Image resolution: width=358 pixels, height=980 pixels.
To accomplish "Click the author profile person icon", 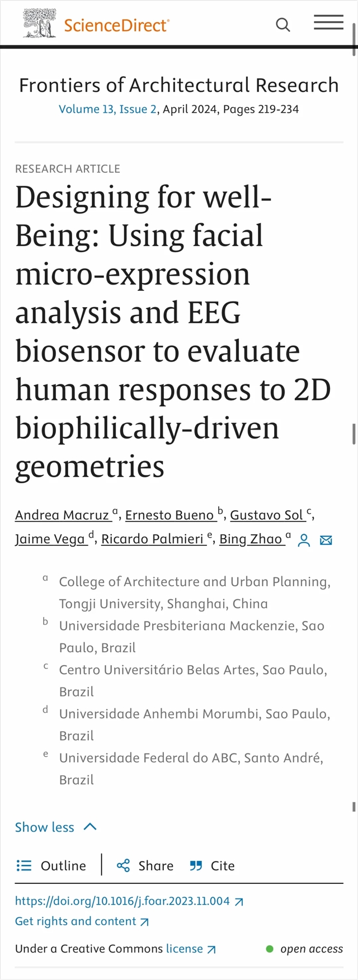I will [x=304, y=540].
